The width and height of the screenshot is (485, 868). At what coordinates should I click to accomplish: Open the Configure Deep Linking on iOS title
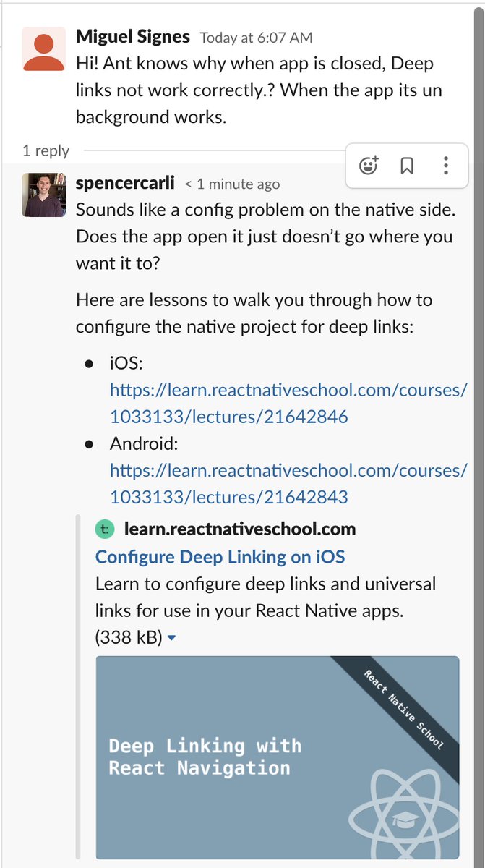tap(220, 557)
